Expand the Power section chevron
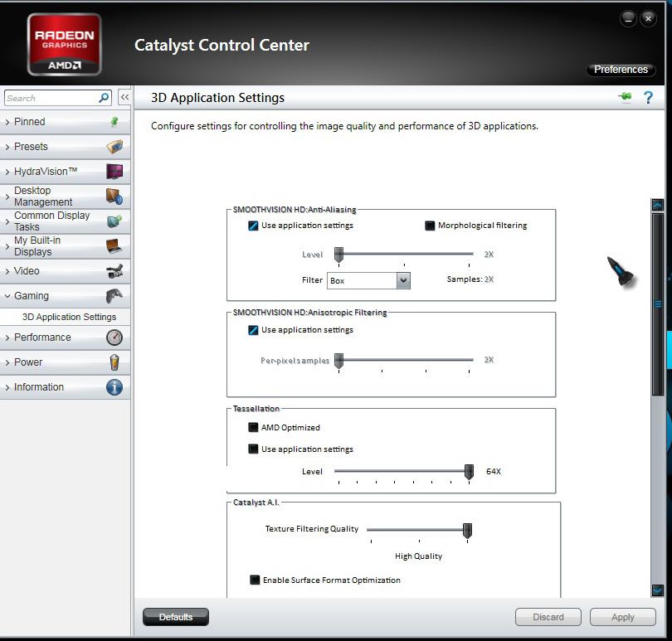672x641 pixels. pos(7,362)
